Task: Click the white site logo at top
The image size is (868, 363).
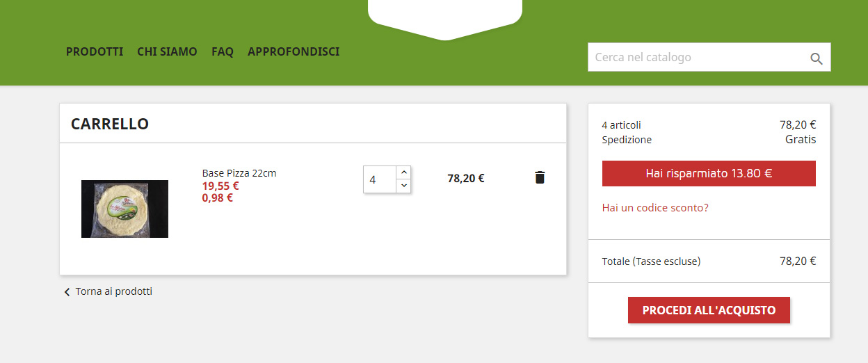Action: coord(445,19)
